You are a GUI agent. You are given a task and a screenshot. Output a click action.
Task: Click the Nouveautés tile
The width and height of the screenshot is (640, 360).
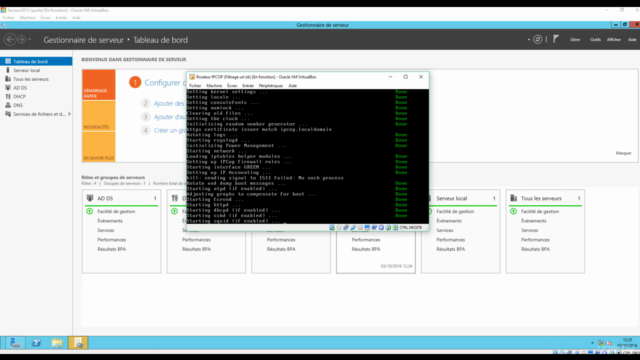pyautogui.click(x=99, y=116)
